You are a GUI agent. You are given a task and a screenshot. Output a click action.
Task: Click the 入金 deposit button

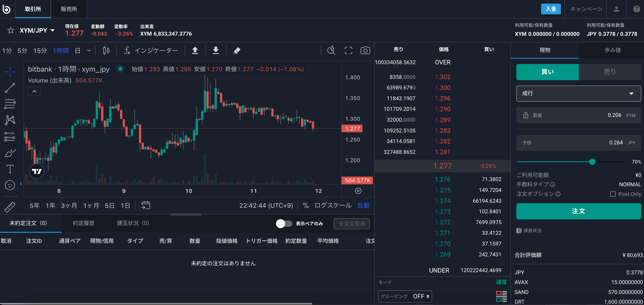click(551, 9)
